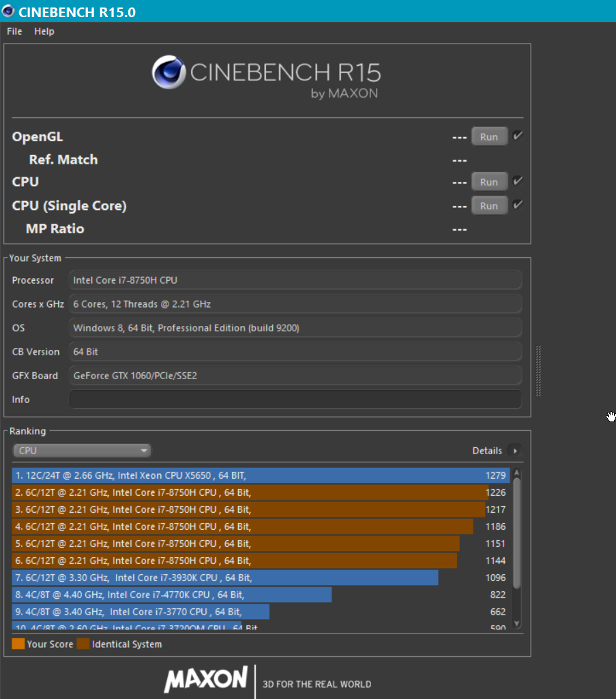The height and width of the screenshot is (699, 616).
Task: Select ranking entry i7-8750H score 1226
Action: point(261,492)
